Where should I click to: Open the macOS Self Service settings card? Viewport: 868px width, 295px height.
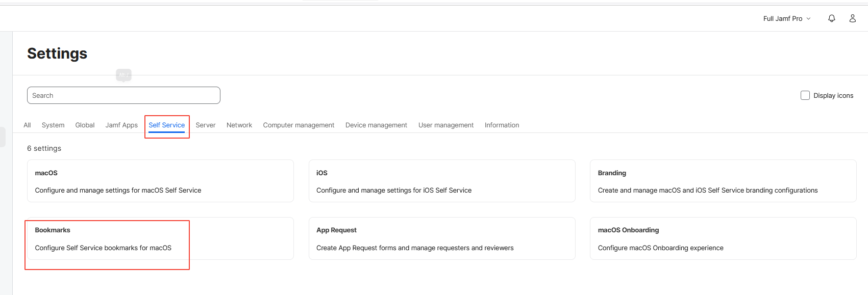tap(160, 181)
